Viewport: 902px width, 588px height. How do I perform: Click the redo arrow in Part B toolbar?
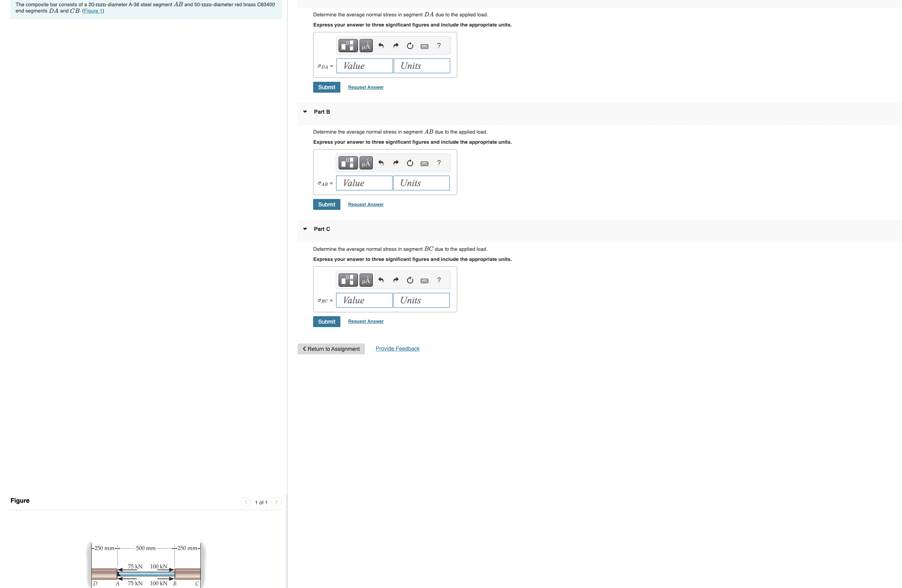point(396,163)
